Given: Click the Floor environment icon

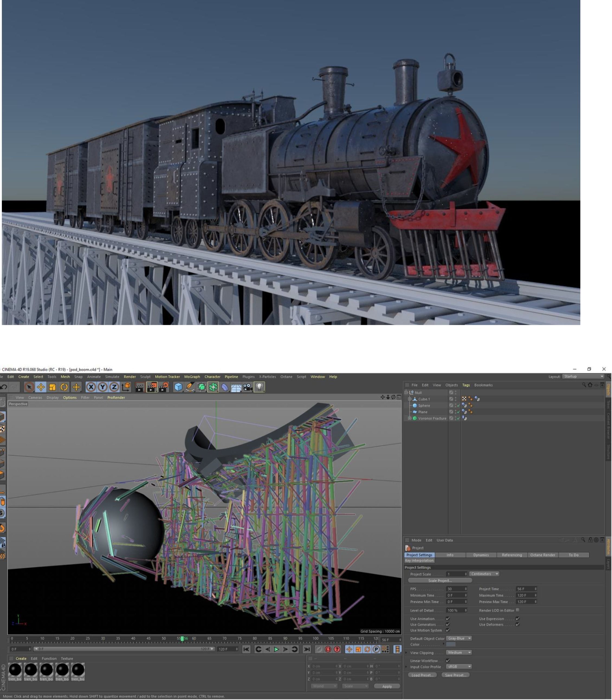Looking at the screenshot, I should (236, 388).
